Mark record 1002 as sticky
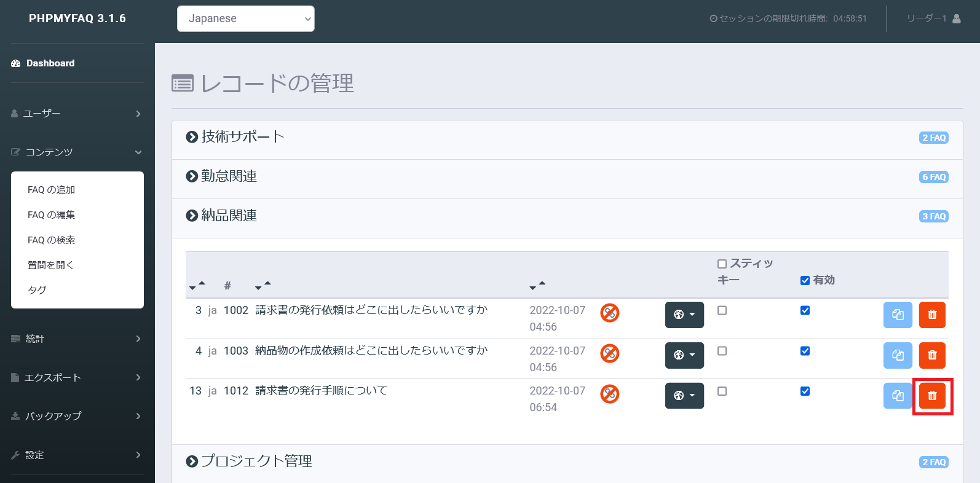Viewport: 980px width, 483px height. pyautogui.click(x=722, y=310)
